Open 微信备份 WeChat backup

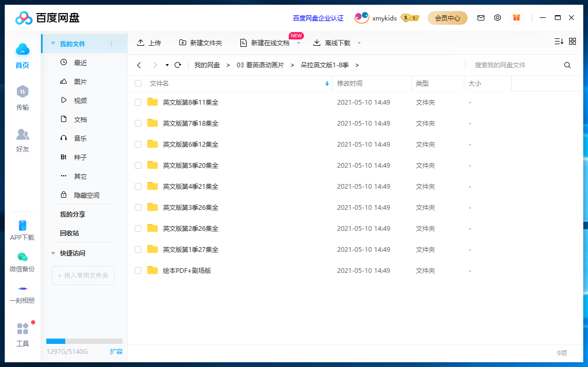click(x=22, y=262)
